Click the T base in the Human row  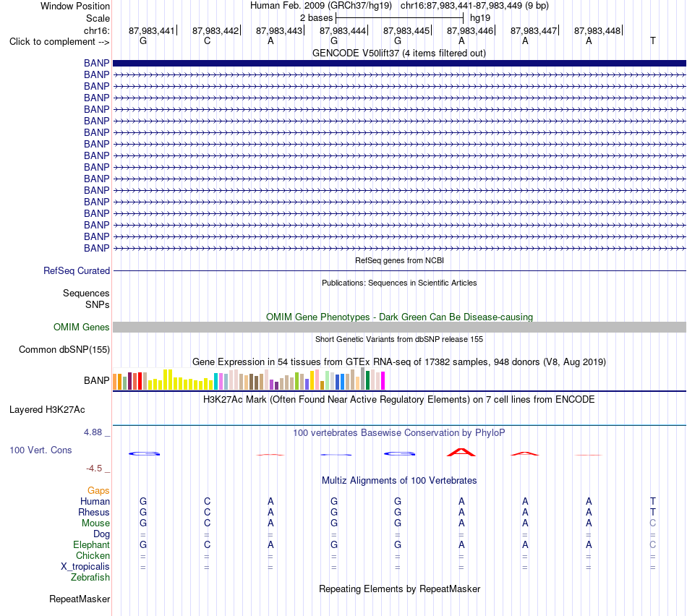pyautogui.click(x=653, y=501)
